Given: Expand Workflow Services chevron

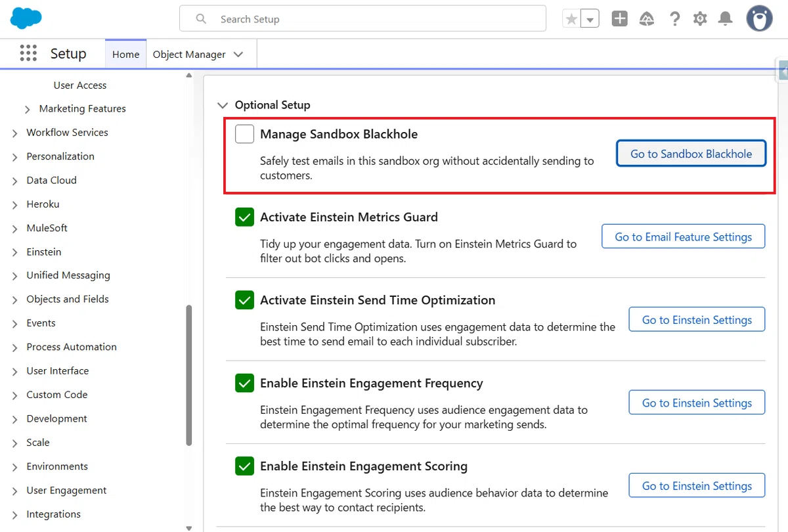Looking at the screenshot, I should (x=15, y=133).
